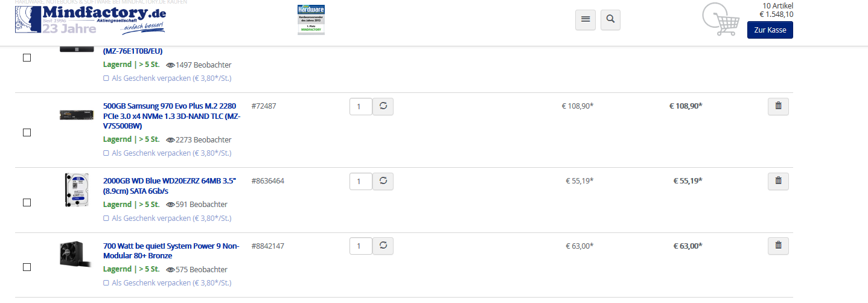Click the Mindfactory.de logo
The width and height of the screenshot is (868, 303).
point(91,20)
